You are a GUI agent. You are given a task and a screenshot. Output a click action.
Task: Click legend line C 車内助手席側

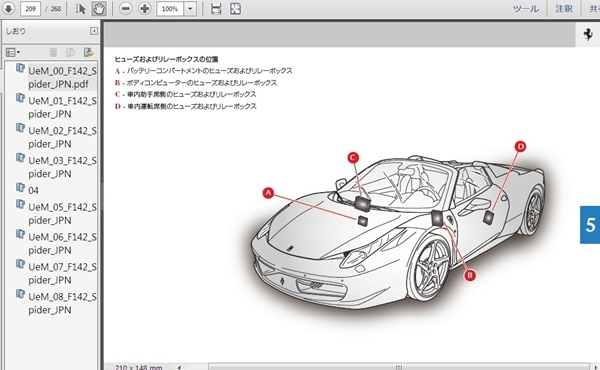[x=186, y=94]
